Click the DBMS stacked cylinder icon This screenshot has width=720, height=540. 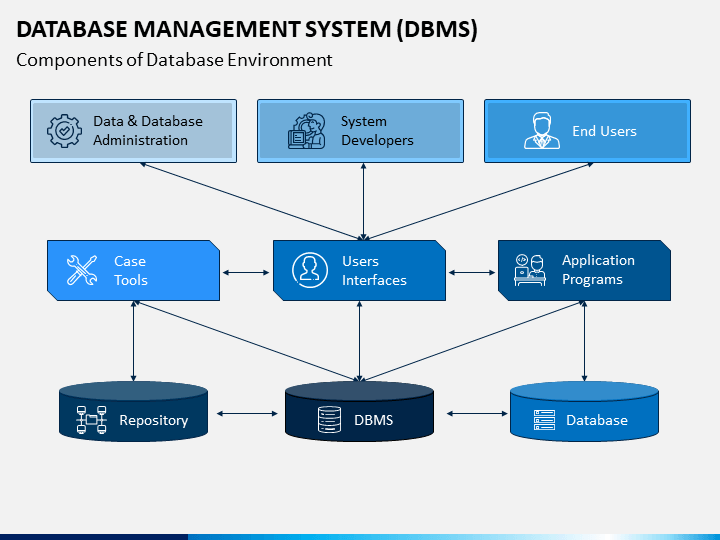tap(329, 420)
